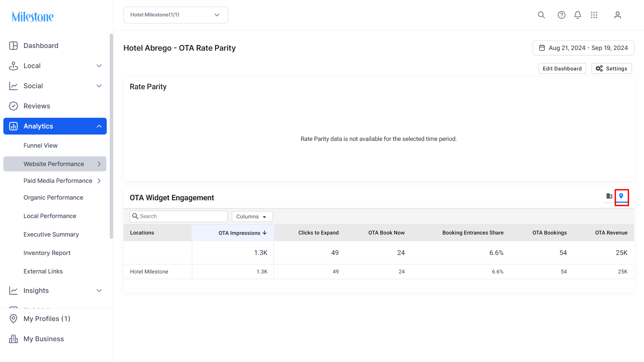
Task: Click the Settings gears icon
Action: click(x=599, y=68)
